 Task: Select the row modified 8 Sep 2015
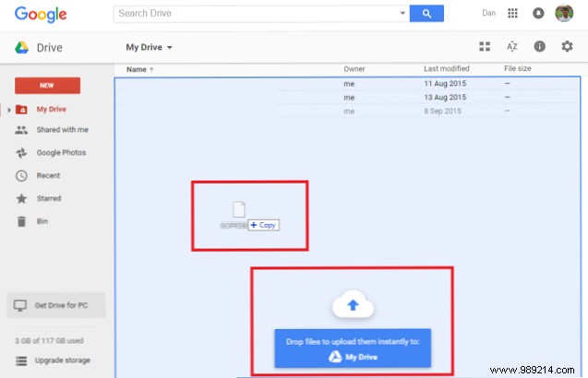tap(347, 112)
